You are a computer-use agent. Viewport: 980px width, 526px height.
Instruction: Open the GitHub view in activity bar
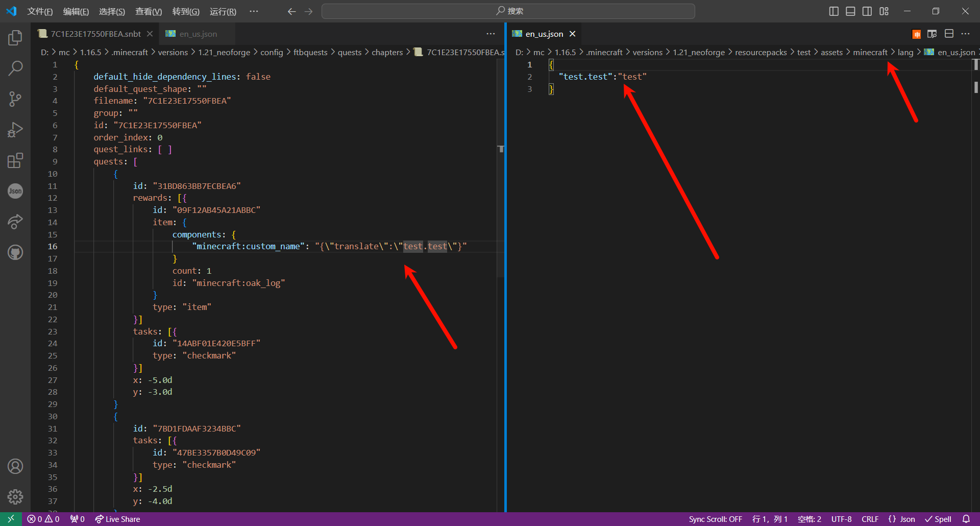click(15, 252)
